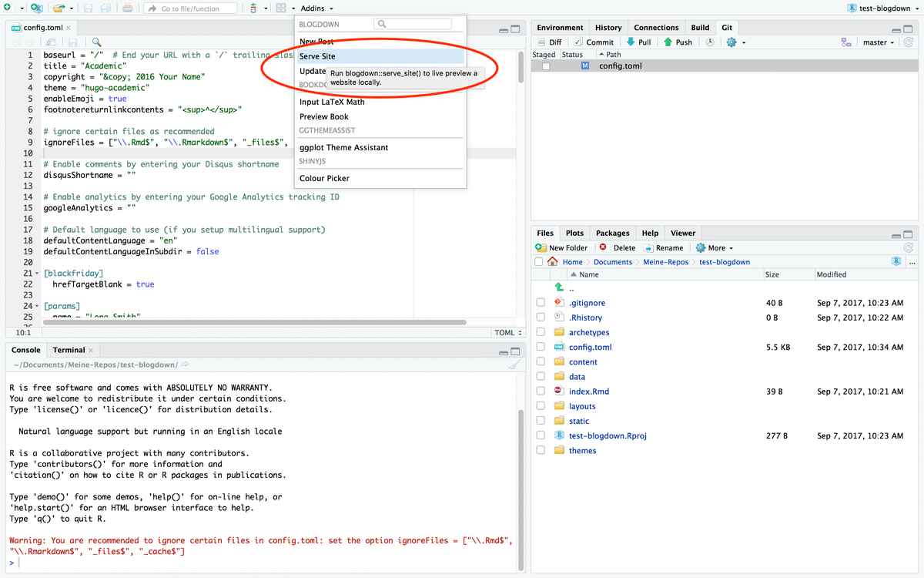924x578 pixels.
Task: Click the New Branch icon in the Git pane
Action: (x=846, y=42)
